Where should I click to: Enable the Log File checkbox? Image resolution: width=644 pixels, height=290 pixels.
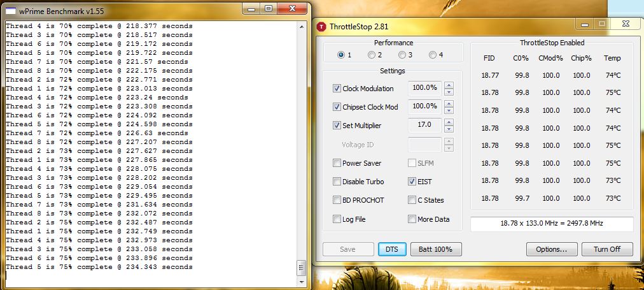(x=337, y=219)
